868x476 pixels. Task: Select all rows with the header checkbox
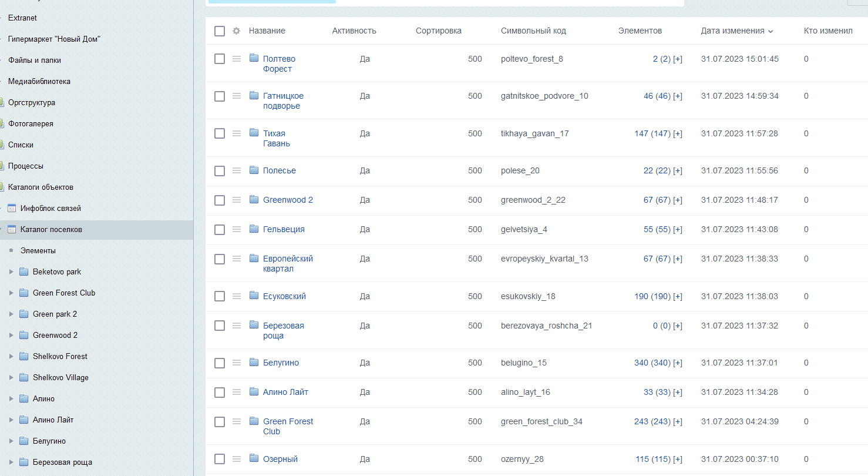coord(220,31)
